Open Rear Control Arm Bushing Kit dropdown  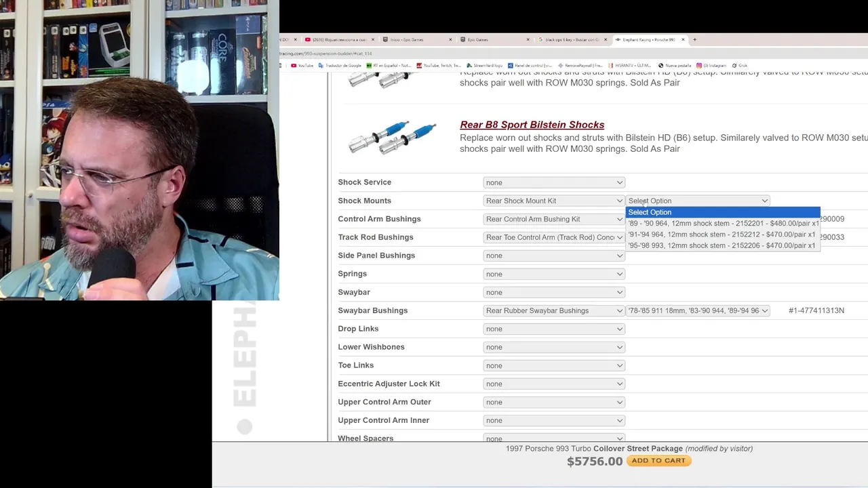(553, 219)
